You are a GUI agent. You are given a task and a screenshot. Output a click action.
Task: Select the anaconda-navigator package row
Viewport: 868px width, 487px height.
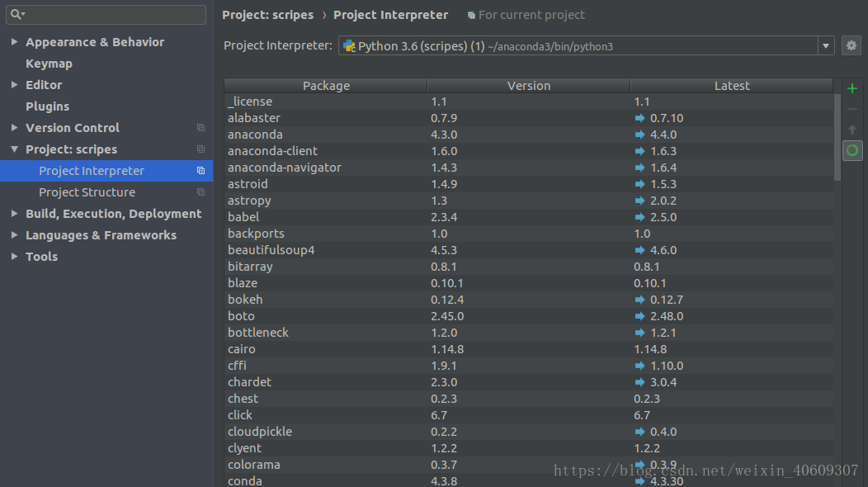click(x=529, y=168)
